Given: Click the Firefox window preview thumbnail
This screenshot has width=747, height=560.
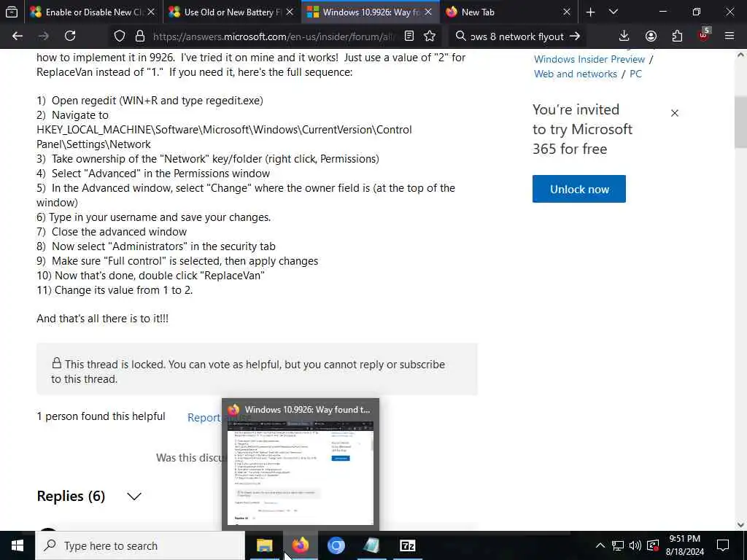Looking at the screenshot, I should 301,472.
